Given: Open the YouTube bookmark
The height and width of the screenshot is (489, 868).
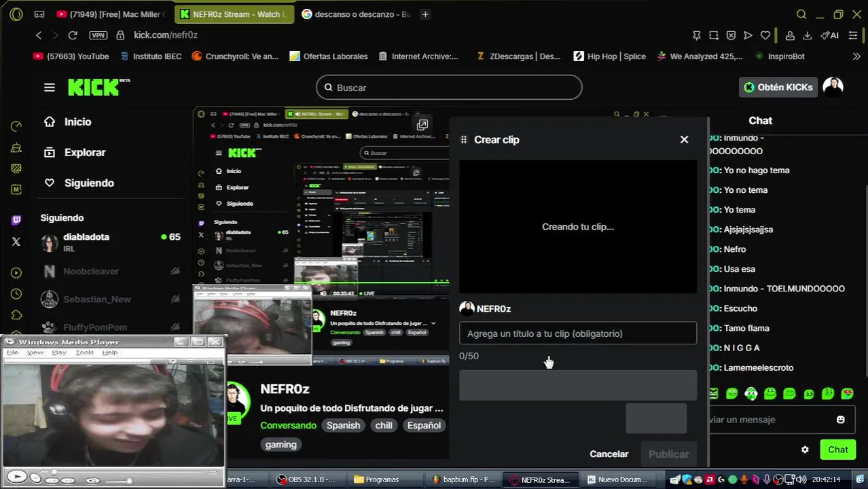Looking at the screenshot, I should coord(71,56).
